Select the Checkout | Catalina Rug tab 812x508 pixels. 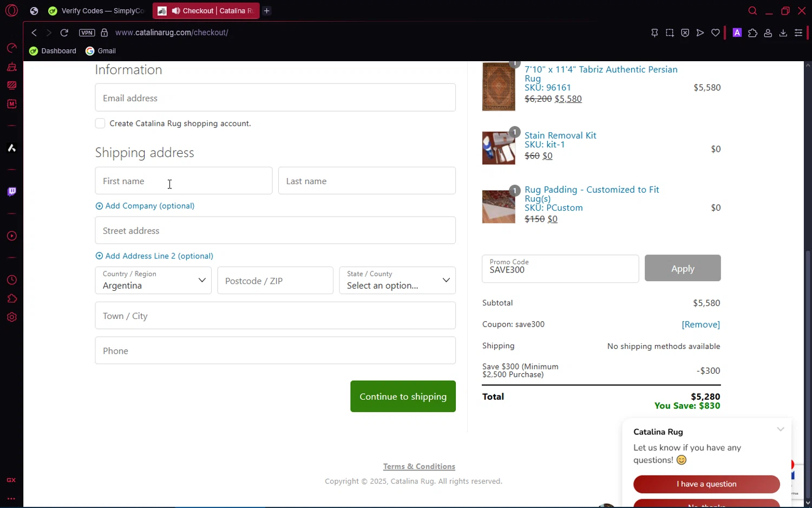pos(206,11)
